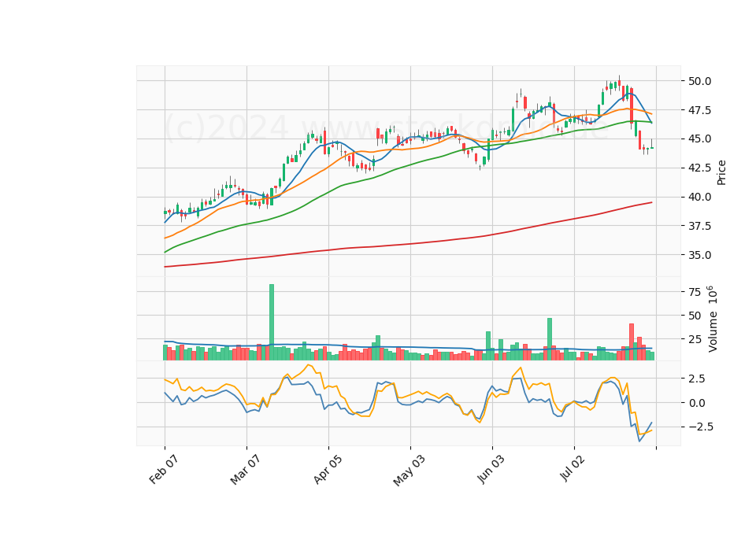756x543 pixels.
Task: Click the Apr 05 date label
Action: 328,469
